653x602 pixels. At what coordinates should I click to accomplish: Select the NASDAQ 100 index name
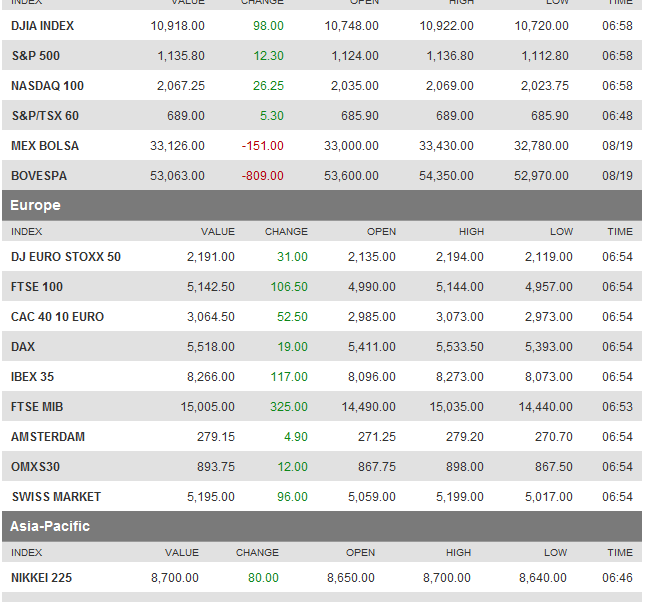tap(47, 86)
